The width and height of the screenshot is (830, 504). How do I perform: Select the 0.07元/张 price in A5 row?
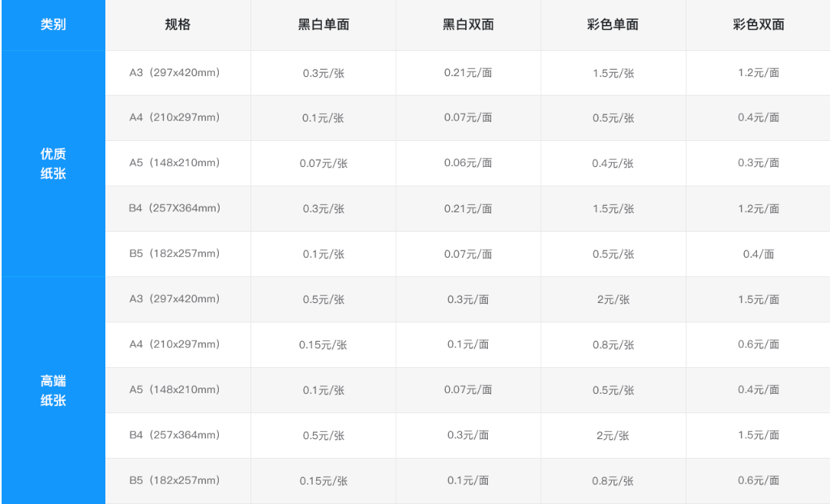point(323,164)
